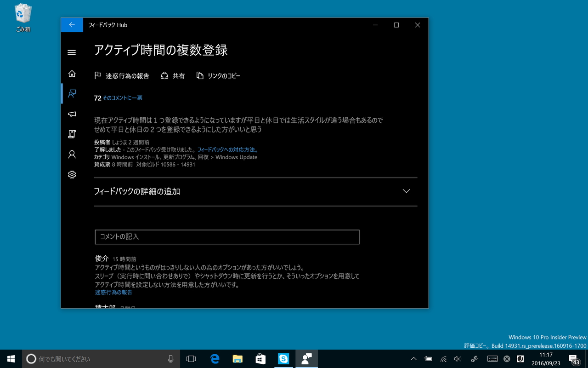Open Settings via the gear icon
The width and height of the screenshot is (588, 368).
coord(72,174)
